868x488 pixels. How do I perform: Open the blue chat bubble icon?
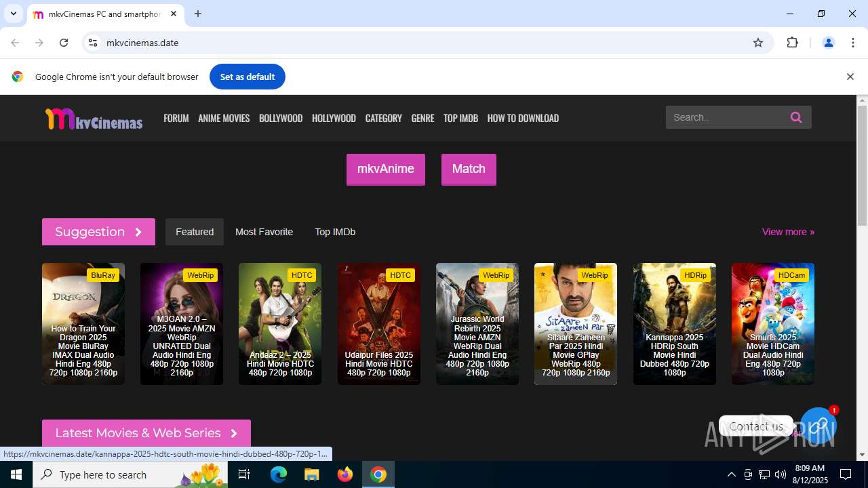(x=818, y=426)
